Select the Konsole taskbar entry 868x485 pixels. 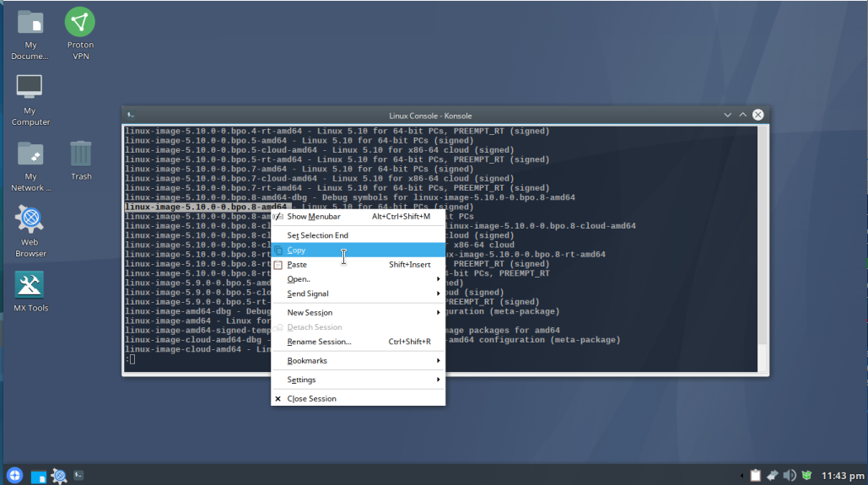click(x=78, y=475)
